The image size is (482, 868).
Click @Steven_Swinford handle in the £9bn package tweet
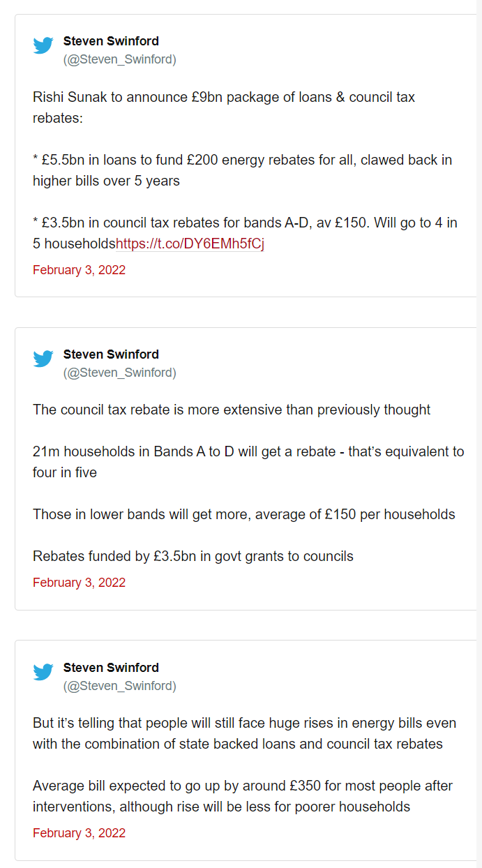pyautogui.click(x=120, y=59)
